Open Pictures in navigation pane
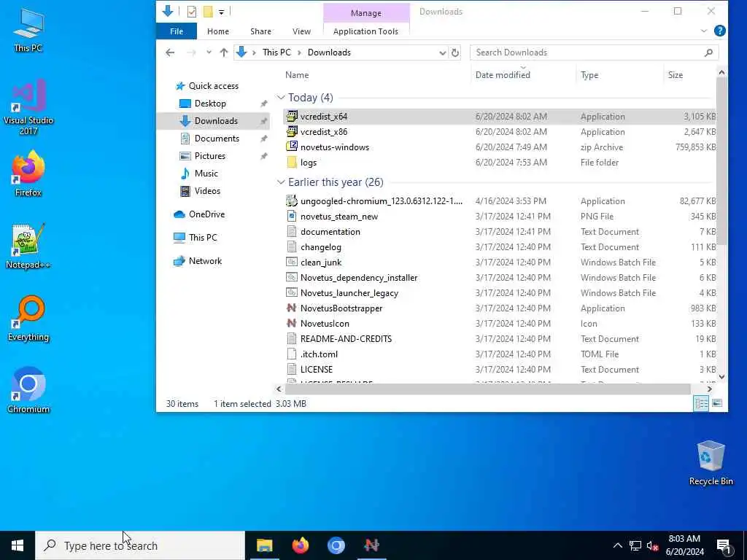 (x=209, y=156)
